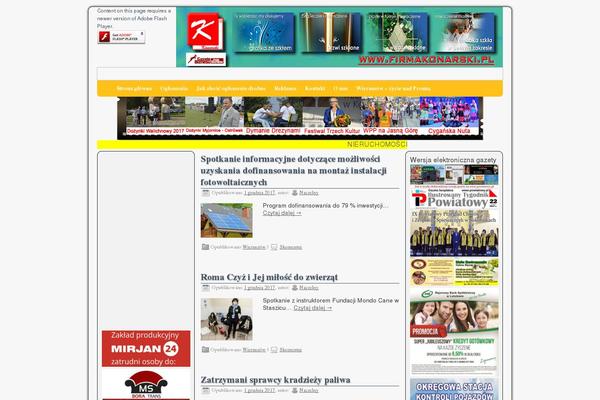Click comment icon below Roma Czyż article
The image size is (600, 400).
(274, 349)
